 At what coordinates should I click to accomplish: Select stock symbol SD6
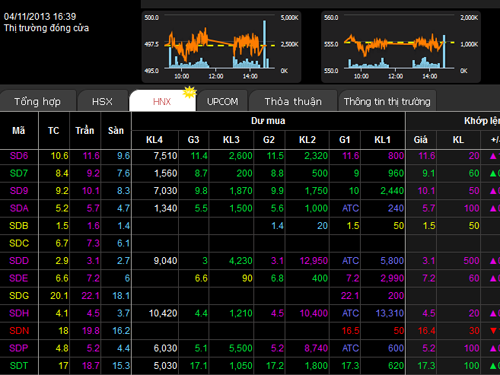(x=19, y=156)
